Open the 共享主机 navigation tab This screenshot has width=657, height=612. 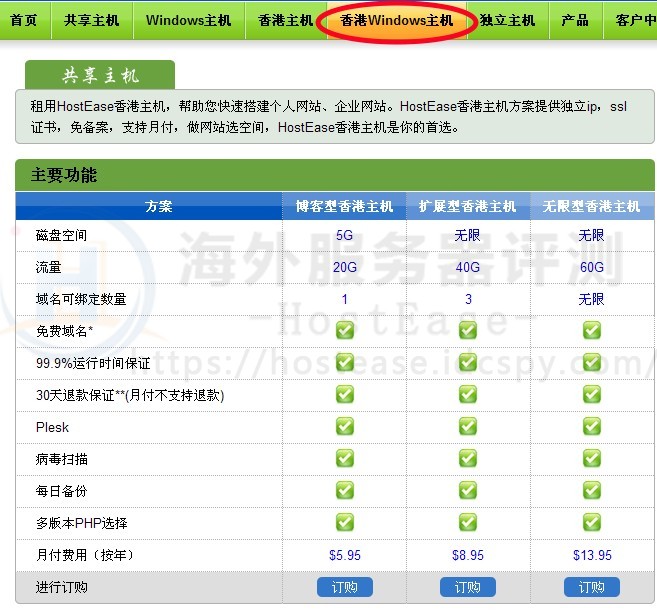click(91, 20)
